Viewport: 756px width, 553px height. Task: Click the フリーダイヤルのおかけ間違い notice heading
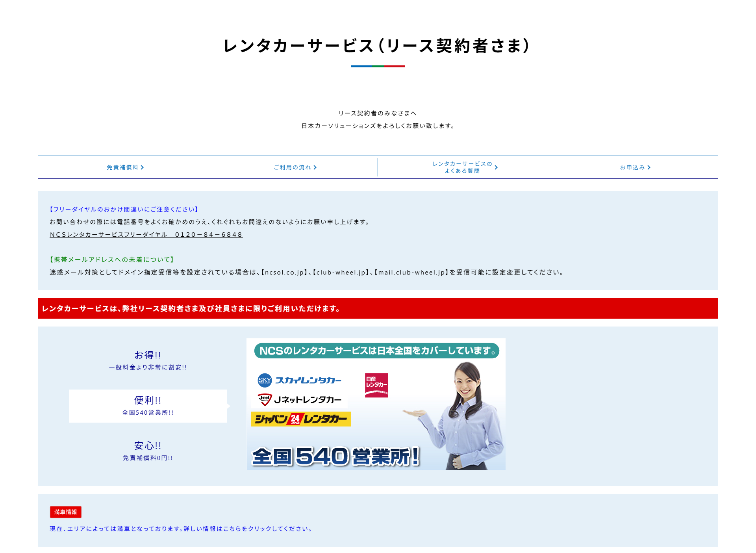(x=124, y=210)
